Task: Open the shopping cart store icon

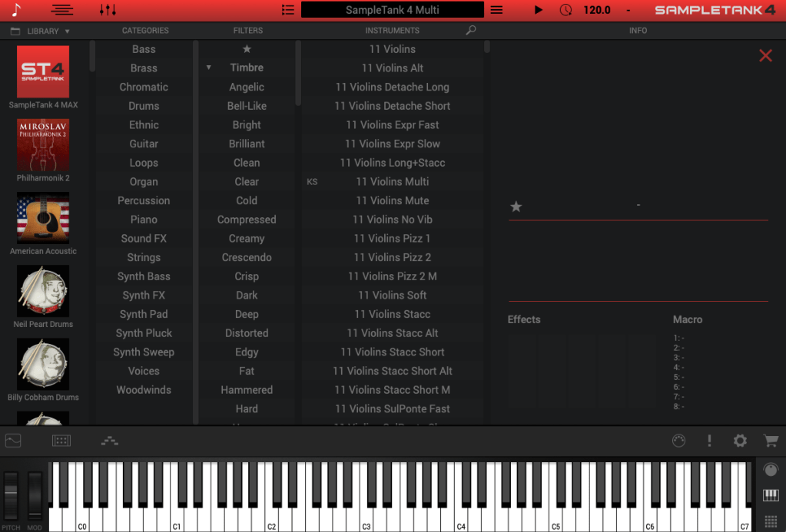Action: (x=770, y=441)
